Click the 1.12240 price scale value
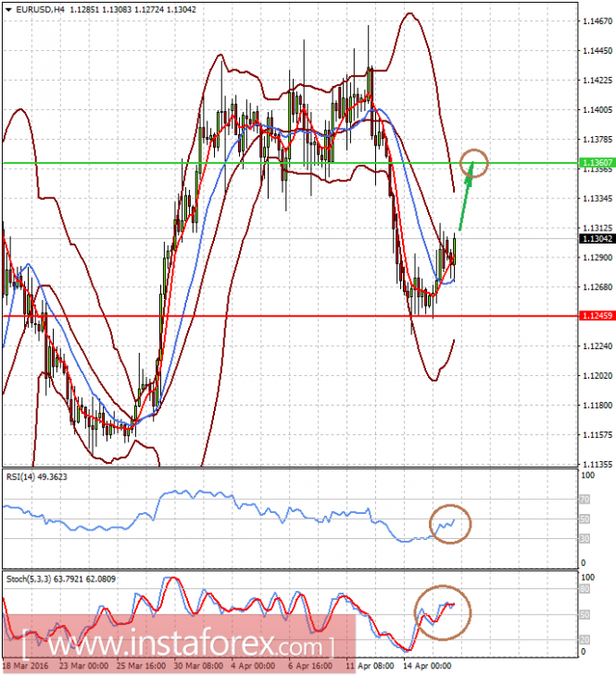 tap(597, 345)
